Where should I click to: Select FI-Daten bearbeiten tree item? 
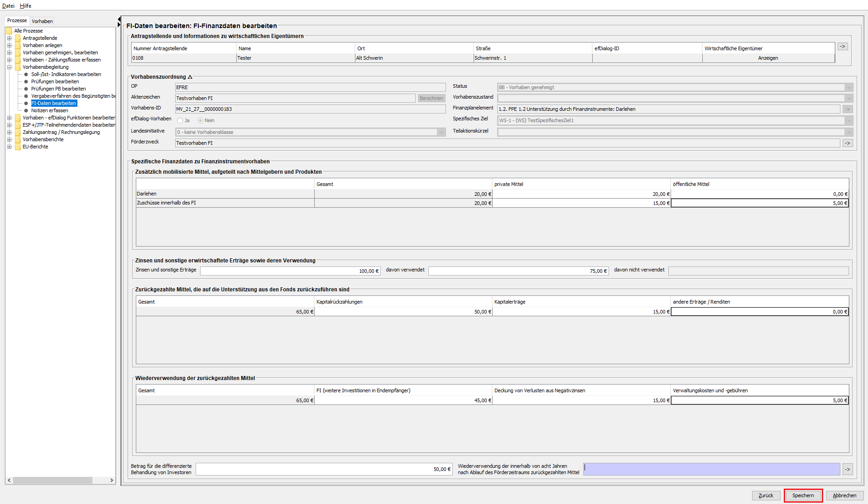tap(54, 103)
